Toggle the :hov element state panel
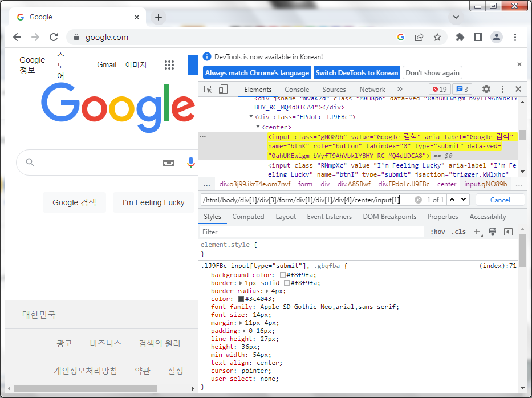Viewport: 532px width, 398px height. 438,232
